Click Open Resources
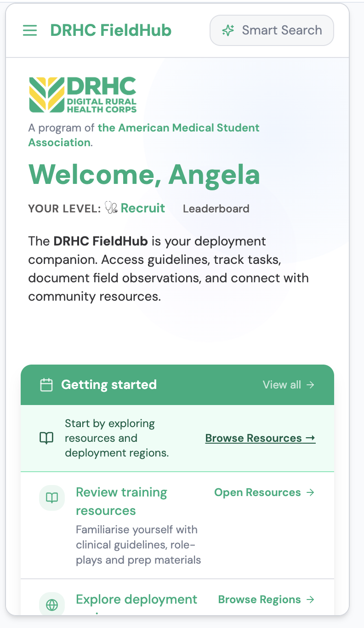364x628 pixels. coord(264,492)
